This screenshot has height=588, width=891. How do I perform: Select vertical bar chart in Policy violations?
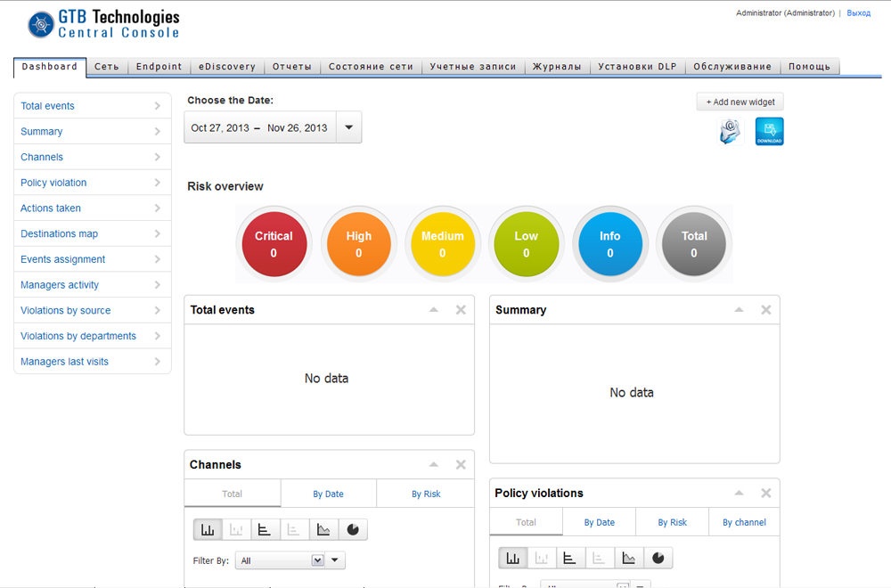click(x=513, y=558)
